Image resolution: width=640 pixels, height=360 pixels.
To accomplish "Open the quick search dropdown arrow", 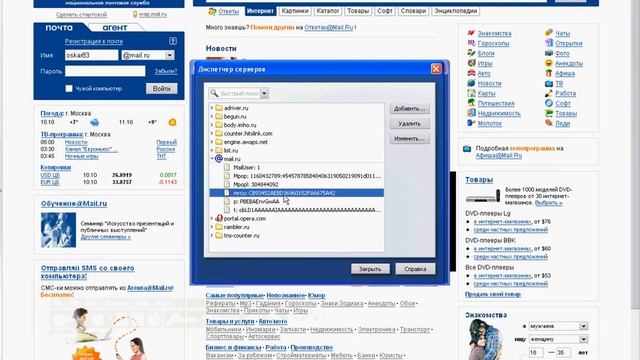I will pyautogui.click(x=264, y=93).
